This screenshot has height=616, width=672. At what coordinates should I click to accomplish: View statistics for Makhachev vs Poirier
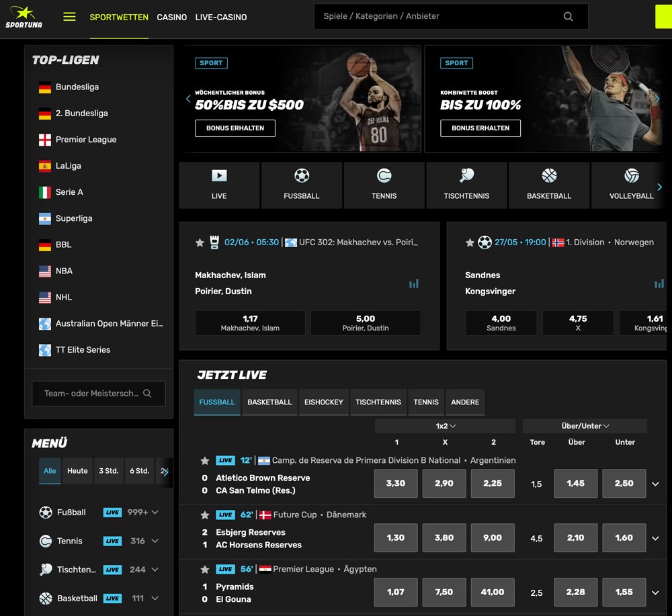(x=413, y=283)
